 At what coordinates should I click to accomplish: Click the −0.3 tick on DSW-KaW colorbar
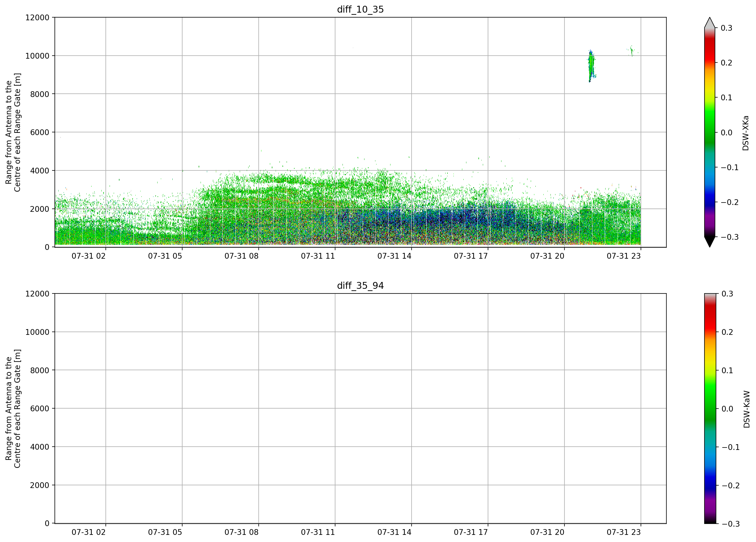click(730, 524)
